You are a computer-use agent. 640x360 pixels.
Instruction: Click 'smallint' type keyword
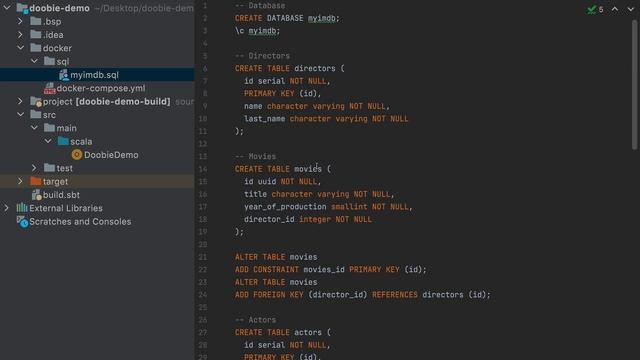(x=349, y=207)
